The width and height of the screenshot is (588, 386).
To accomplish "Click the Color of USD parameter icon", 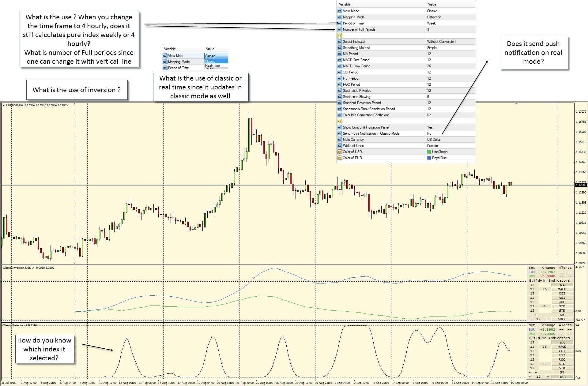I will 340,152.
